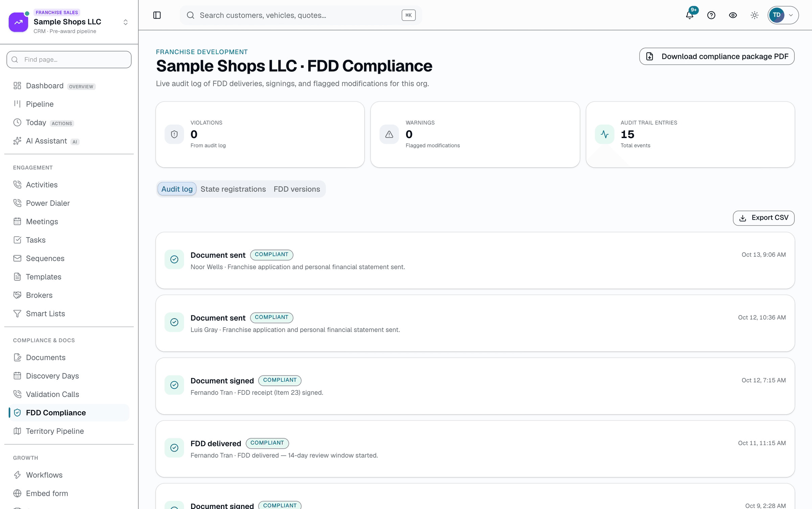Open Sequences
This screenshot has width=812, height=509.
point(69,259)
